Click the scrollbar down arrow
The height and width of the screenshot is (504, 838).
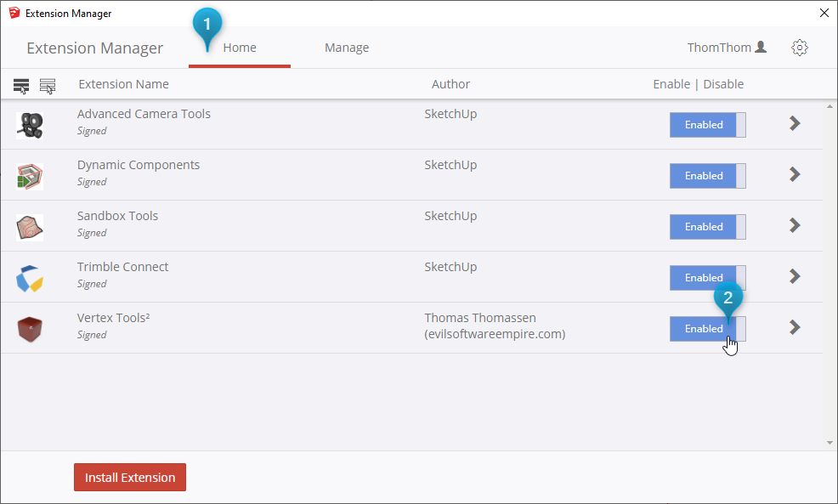coord(830,443)
